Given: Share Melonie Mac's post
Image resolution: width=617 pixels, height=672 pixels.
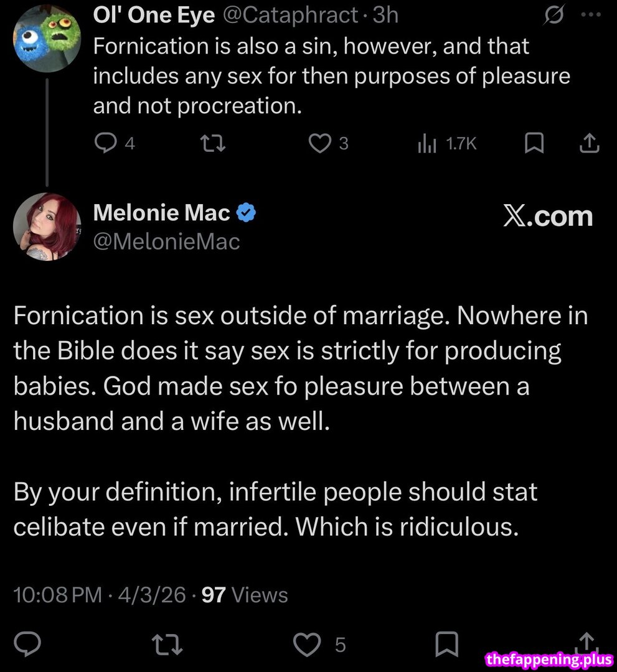Looking at the screenshot, I should [x=587, y=641].
